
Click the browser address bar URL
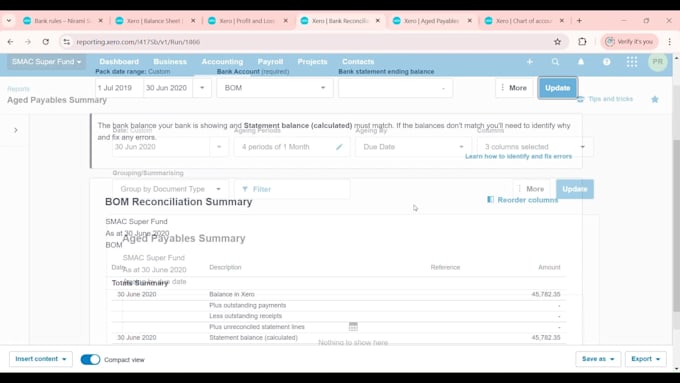pos(138,42)
